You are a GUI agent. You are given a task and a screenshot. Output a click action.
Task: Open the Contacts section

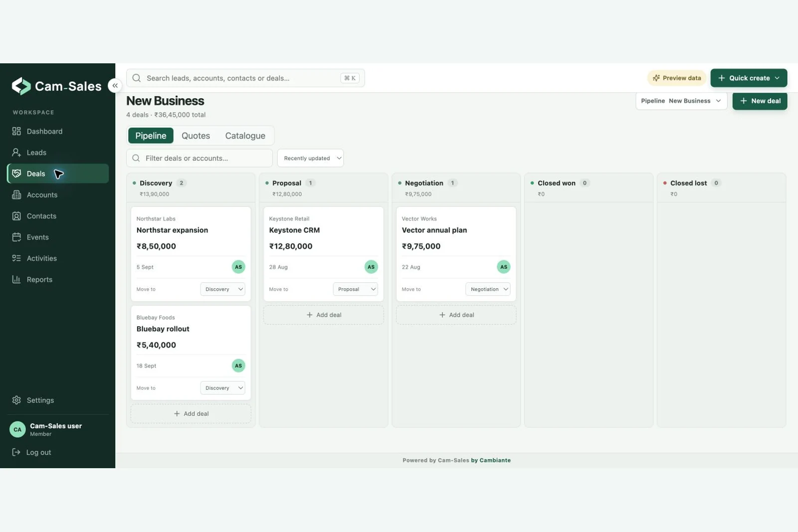[x=58, y=216]
